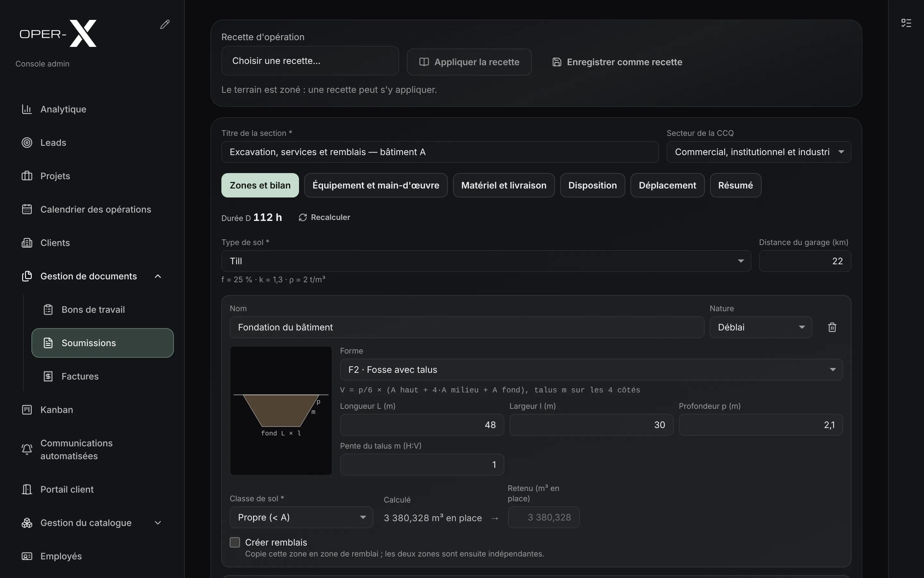
Task: Click the Appliquer la recette button
Action: 469,62
